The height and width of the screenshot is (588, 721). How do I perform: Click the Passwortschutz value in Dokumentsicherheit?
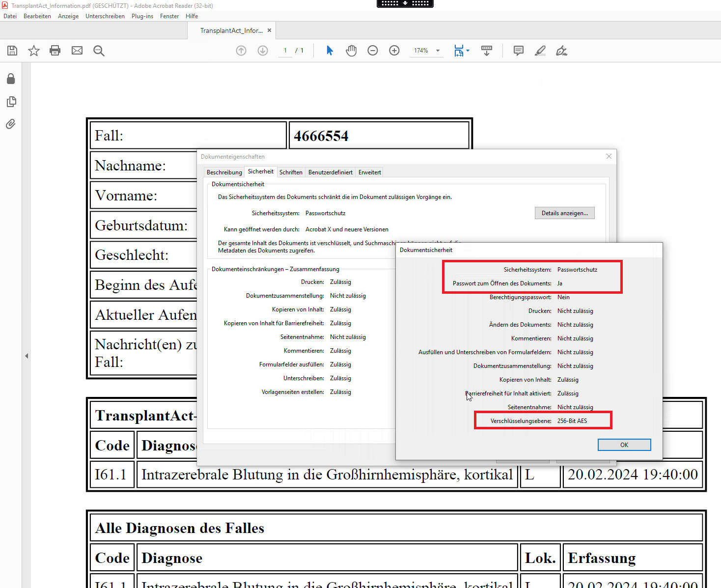coord(578,270)
